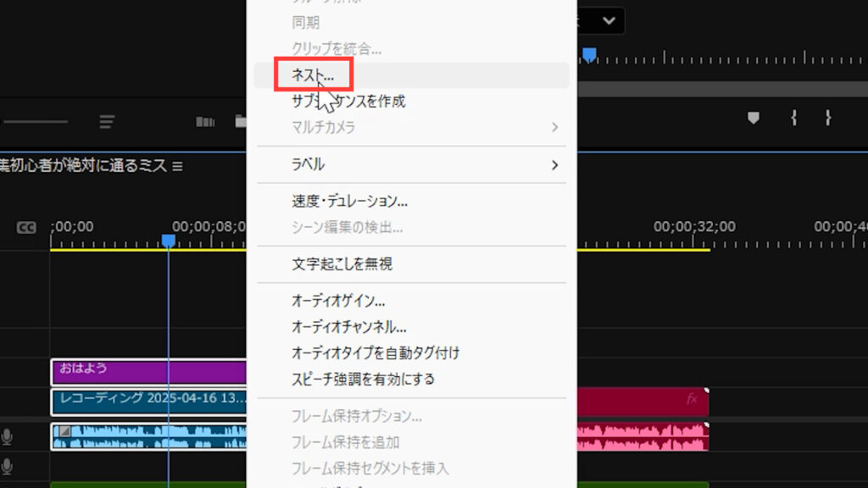The height and width of the screenshot is (488, 868).
Task: Click the Mark In brace icon
Action: click(x=793, y=118)
